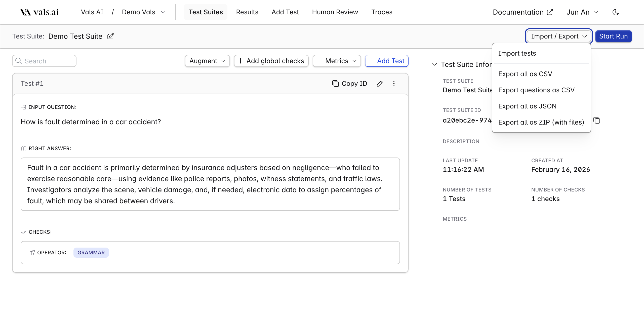Open the Demo Vals project switcher

pyautogui.click(x=144, y=12)
